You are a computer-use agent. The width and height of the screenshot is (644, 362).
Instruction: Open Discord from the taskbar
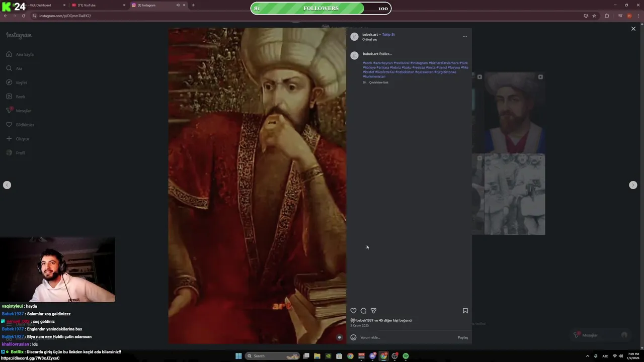pyautogui.click(x=372, y=356)
